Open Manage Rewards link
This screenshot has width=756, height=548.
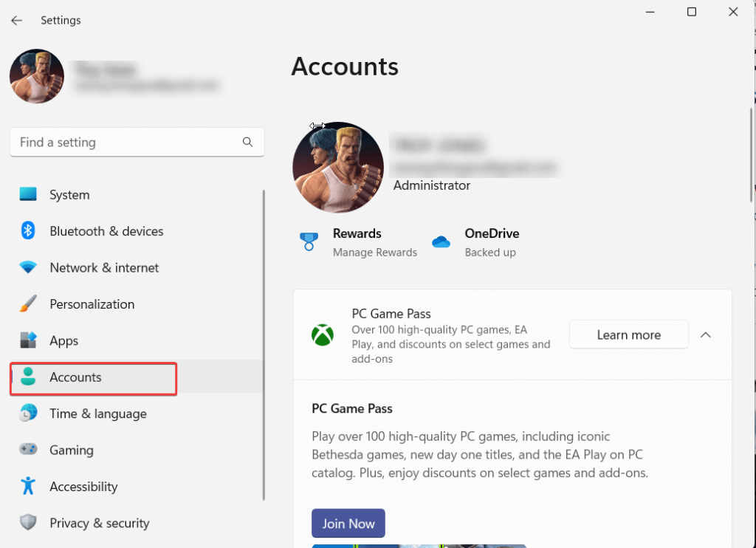point(374,253)
